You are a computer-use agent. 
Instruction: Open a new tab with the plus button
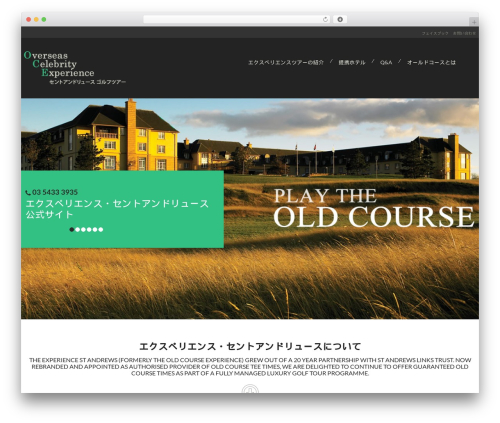[x=474, y=22]
